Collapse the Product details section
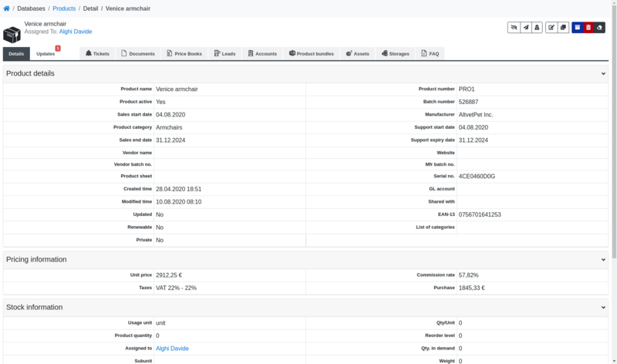This screenshot has height=364, width=617. [x=603, y=74]
